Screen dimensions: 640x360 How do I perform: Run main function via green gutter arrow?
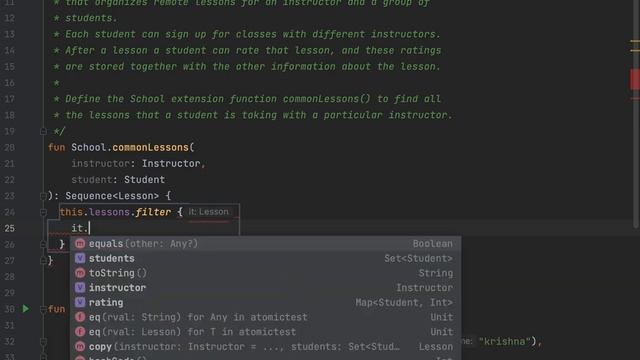[x=26, y=309]
